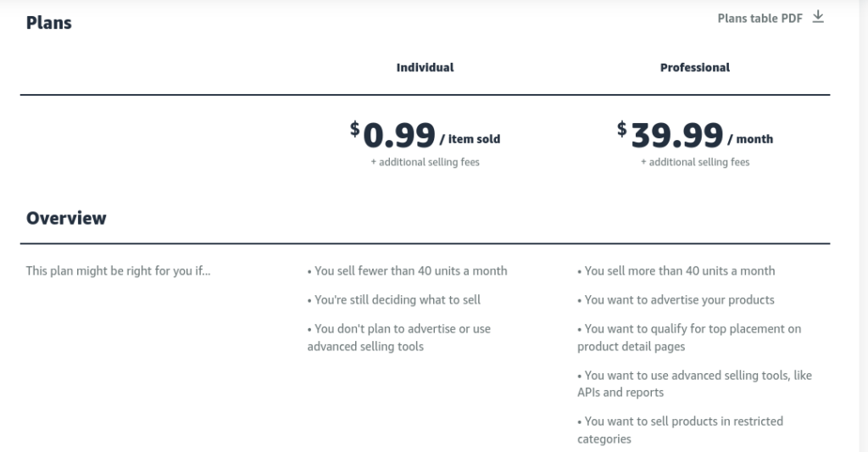Click 'qualify for top placement' bullet
The height and width of the screenshot is (452, 868).
(x=689, y=338)
